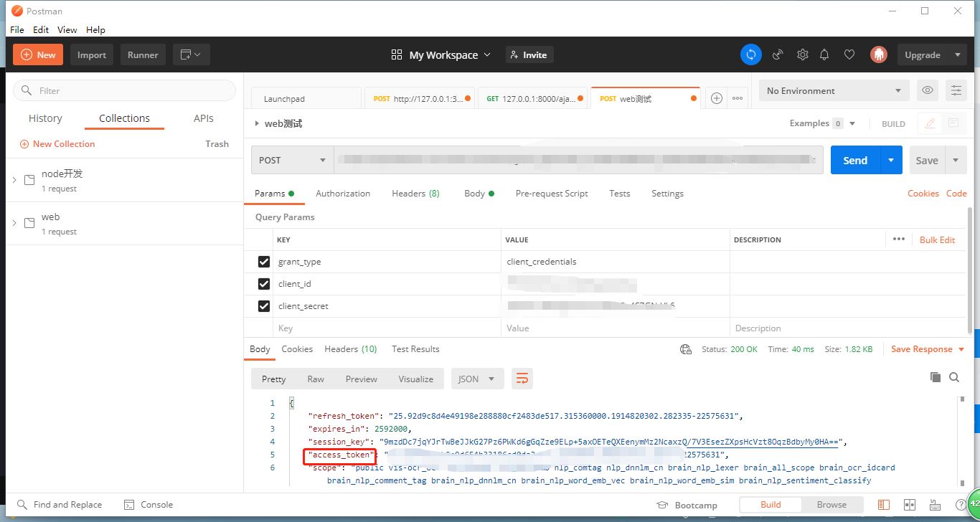
Task: Open Bulk Edit for query params
Action: coord(937,239)
